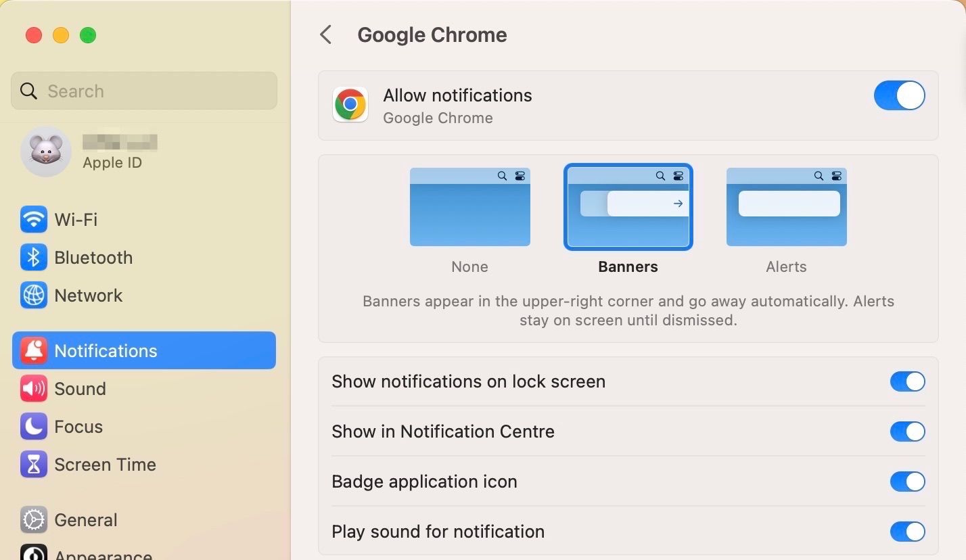Click the Network globe icon
Image resolution: width=966 pixels, height=560 pixels.
tap(34, 296)
